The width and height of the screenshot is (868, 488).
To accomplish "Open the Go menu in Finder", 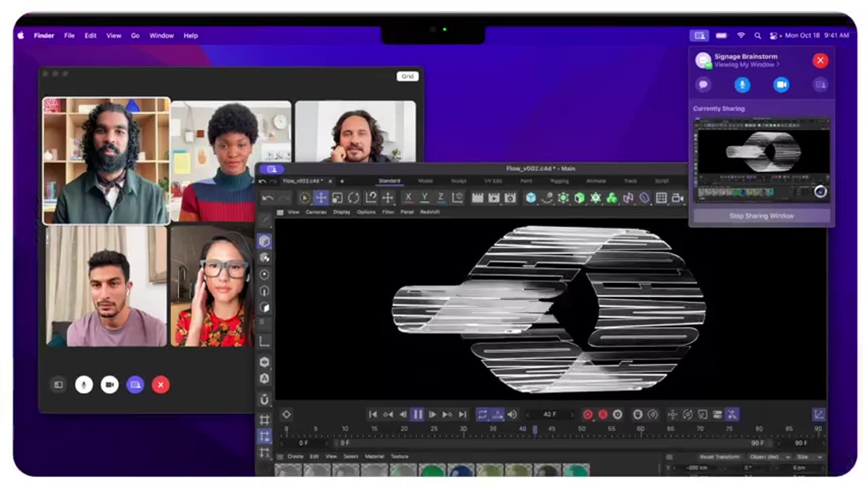I will (x=135, y=35).
